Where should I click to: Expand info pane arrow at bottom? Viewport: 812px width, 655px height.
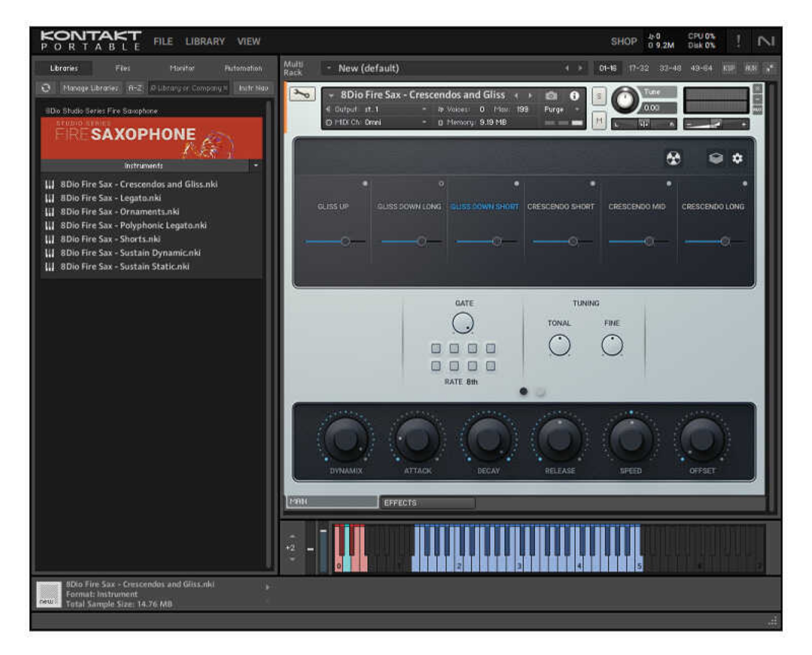click(268, 587)
